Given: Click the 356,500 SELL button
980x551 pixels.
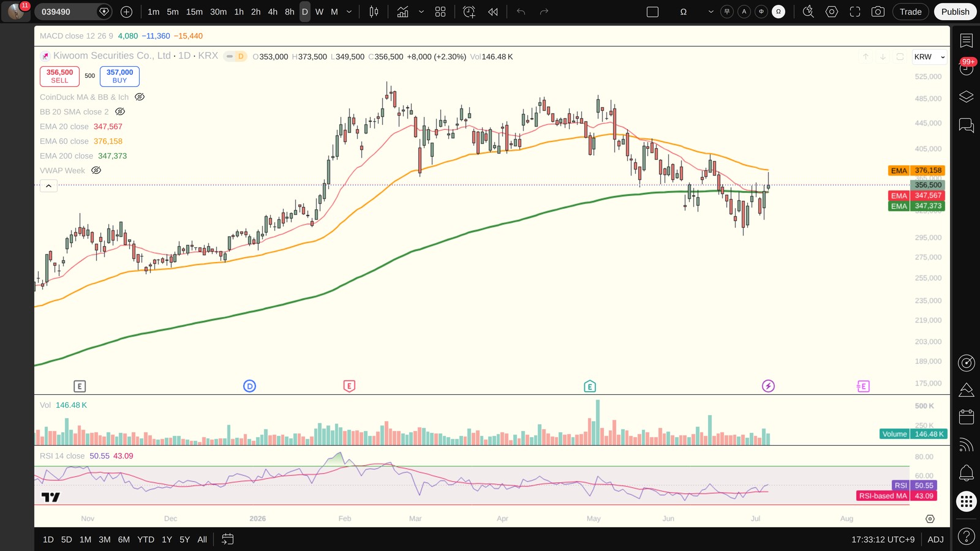Looking at the screenshot, I should (x=59, y=76).
